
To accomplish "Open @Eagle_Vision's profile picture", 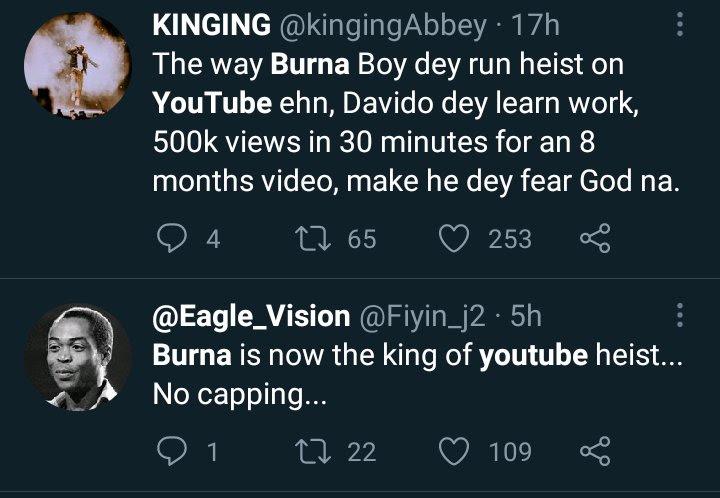I will (77, 357).
